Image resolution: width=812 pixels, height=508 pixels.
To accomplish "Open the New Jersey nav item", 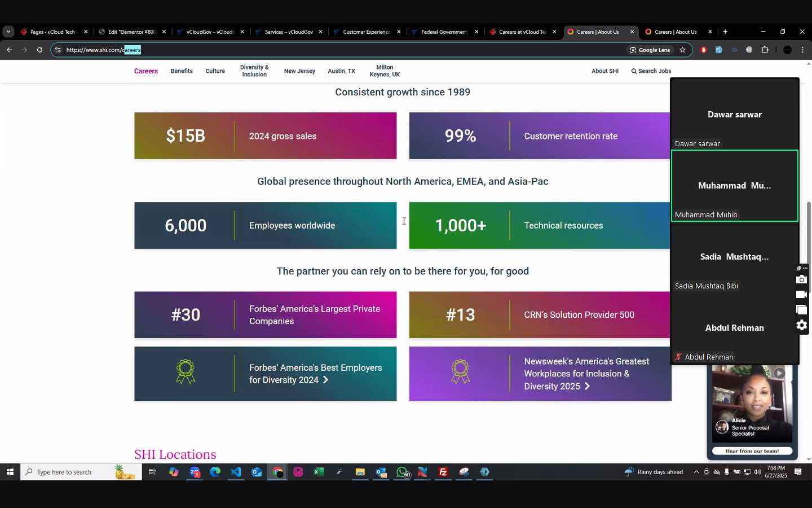I will click(299, 71).
